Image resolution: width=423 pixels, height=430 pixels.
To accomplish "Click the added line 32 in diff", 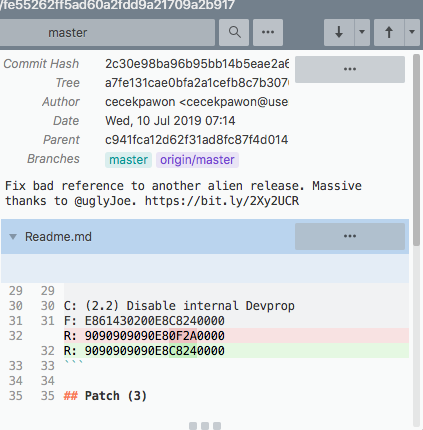I will [x=236, y=351].
